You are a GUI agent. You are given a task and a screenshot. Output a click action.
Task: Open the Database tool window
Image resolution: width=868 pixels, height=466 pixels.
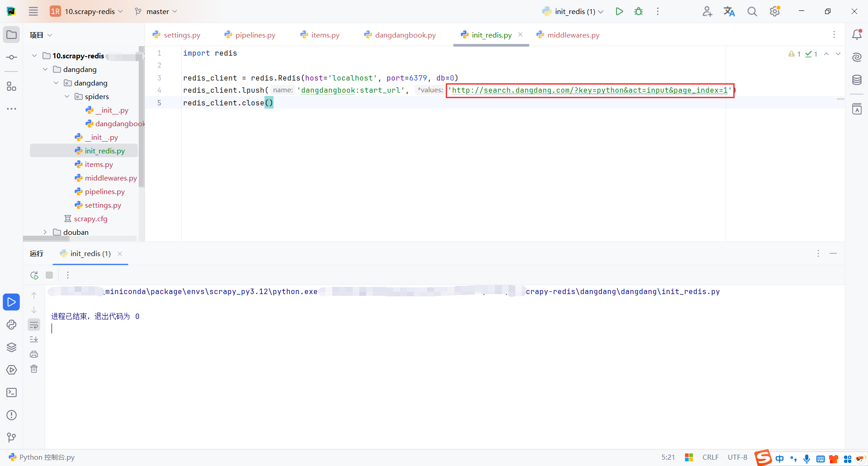[x=857, y=80]
